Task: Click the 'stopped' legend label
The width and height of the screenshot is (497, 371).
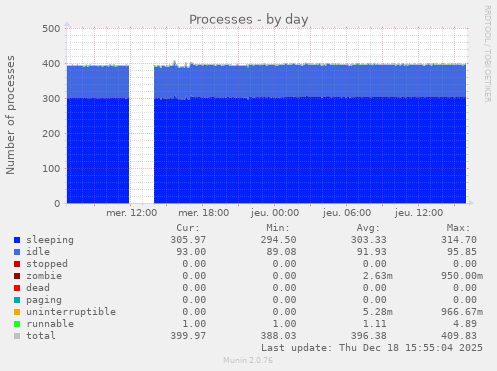Action: tap(47, 264)
